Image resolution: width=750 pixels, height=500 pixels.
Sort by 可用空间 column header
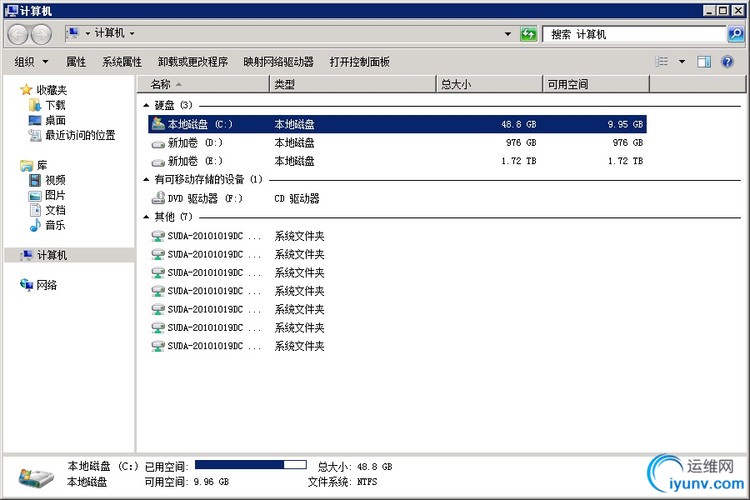click(x=596, y=84)
